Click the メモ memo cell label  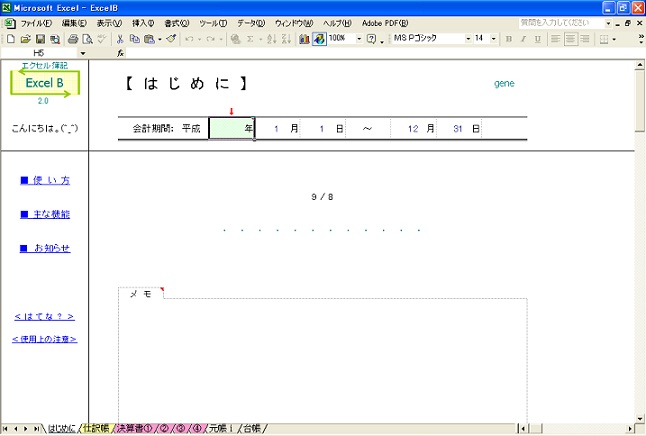pos(141,293)
